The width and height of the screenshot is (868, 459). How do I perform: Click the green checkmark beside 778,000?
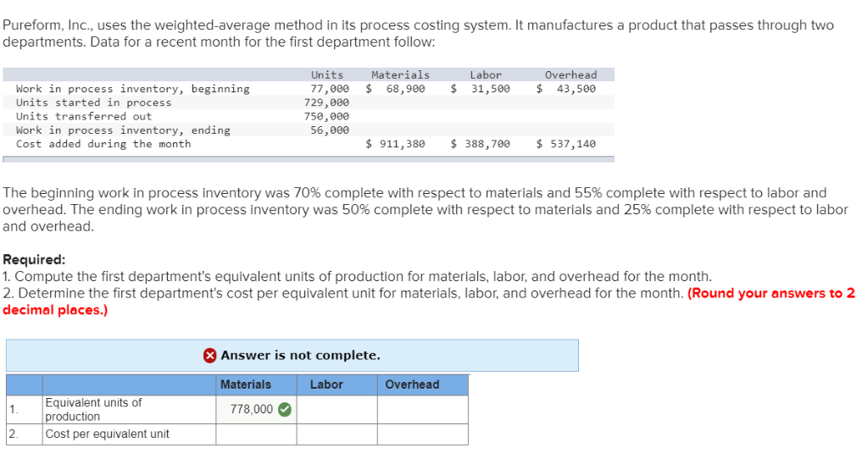(x=285, y=409)
